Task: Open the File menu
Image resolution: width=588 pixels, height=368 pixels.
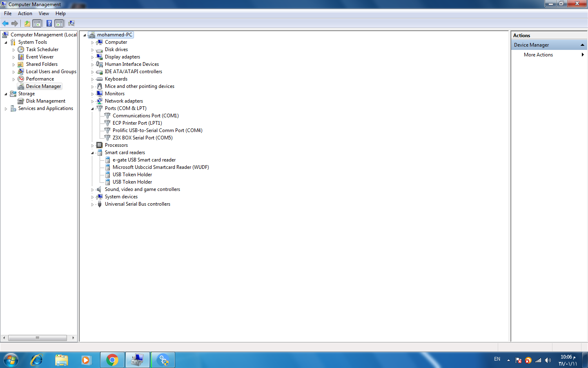Action: pyautogui.click(x=8, y=13)
